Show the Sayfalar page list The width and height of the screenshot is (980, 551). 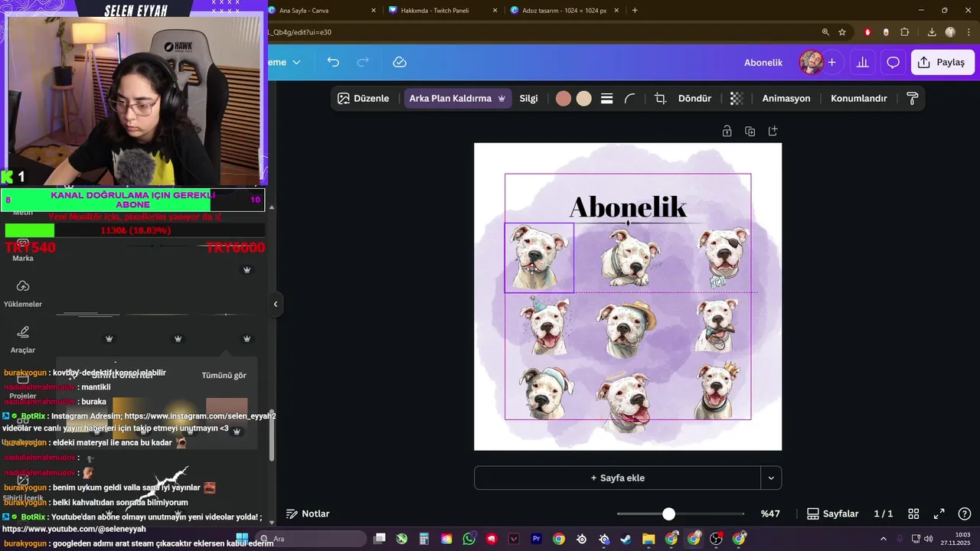pyautogui.click(x=833, y=514)
